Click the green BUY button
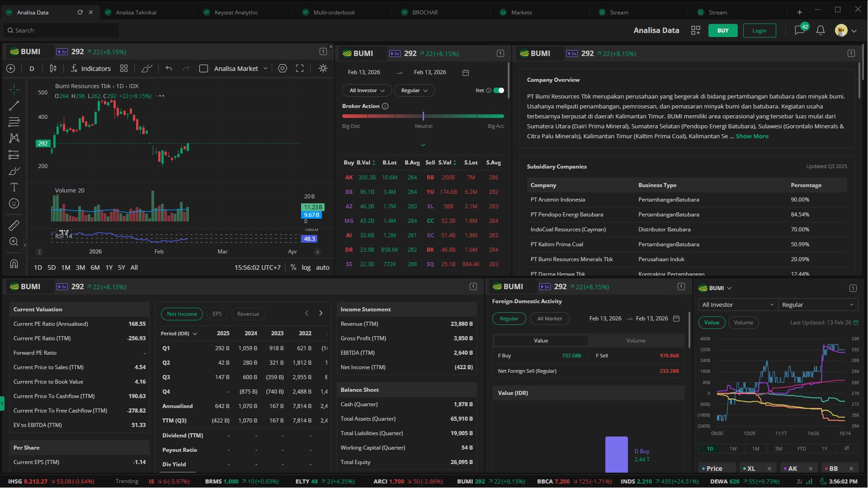The height and width of the screenshot is (488, 868). pos(722,30)
